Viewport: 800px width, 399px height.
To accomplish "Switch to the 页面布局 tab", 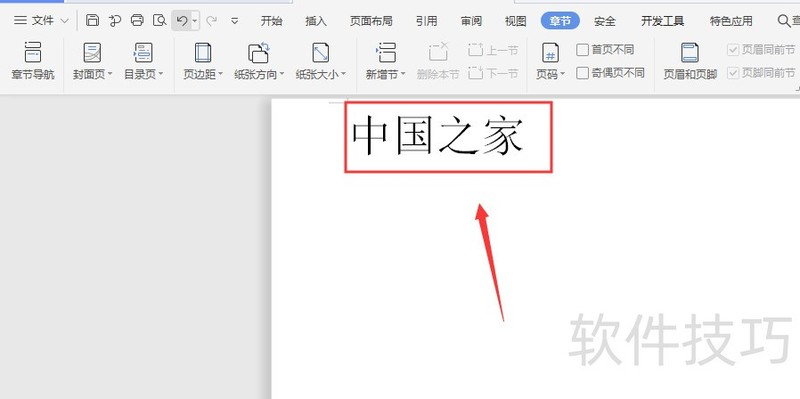I will [371, 21].
